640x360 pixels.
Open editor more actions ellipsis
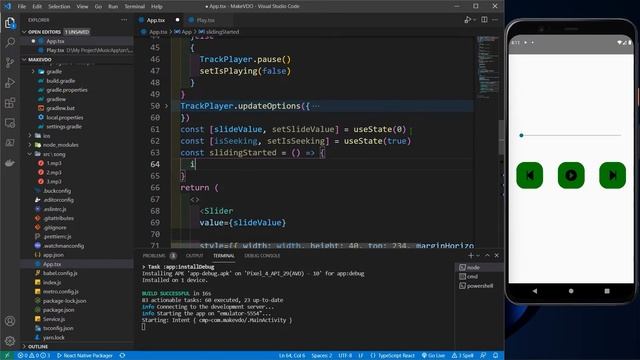click(495, 20)
